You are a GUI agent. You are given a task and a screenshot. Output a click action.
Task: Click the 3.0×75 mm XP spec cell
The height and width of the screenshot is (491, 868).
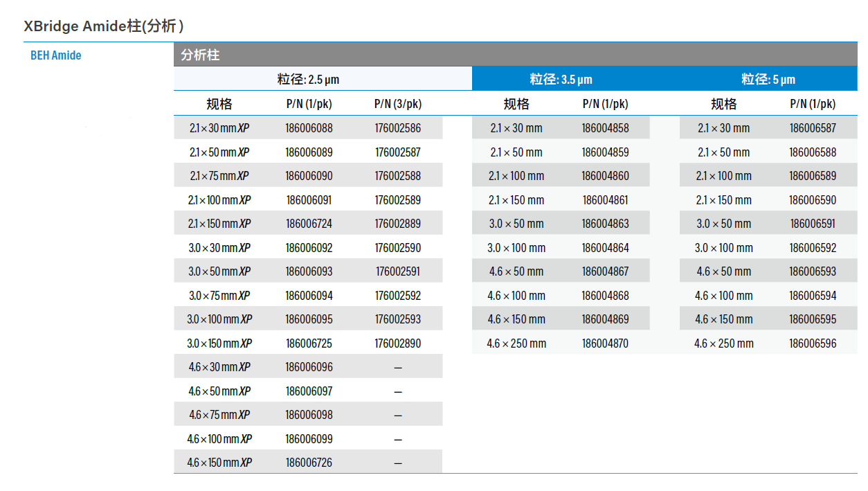click(219, 296)
